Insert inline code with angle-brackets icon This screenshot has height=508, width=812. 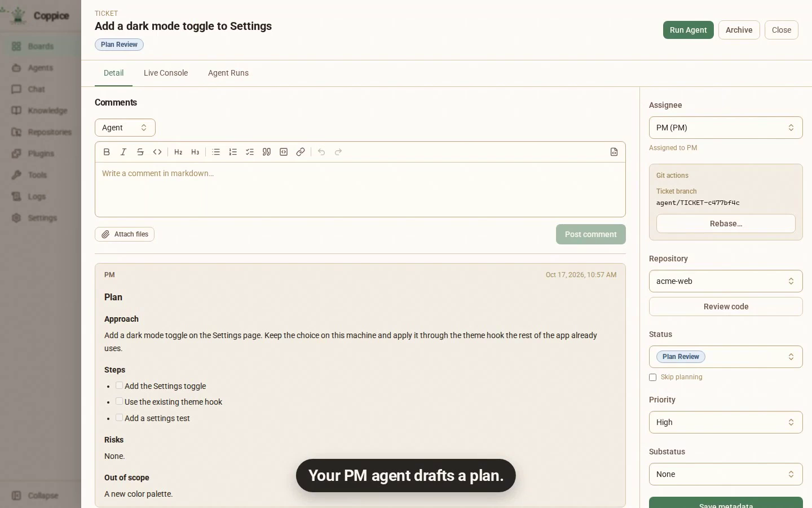click(x=157, y=152)
